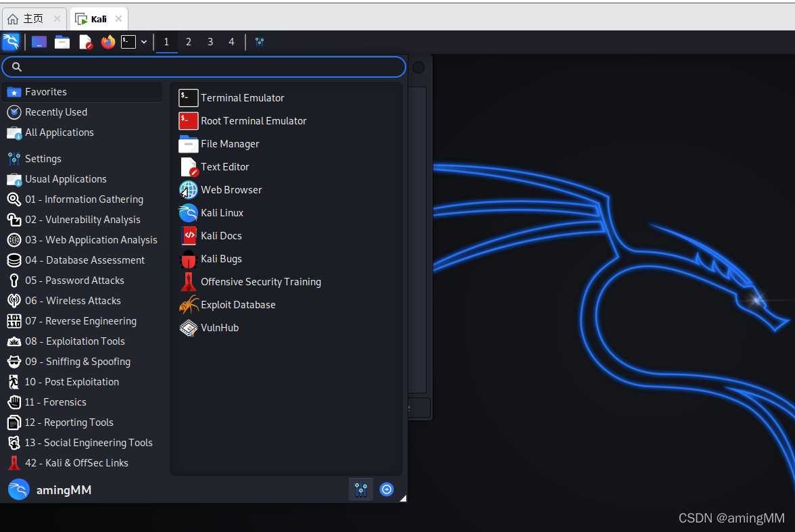The height and width of the screenshot is (532, 795).
Task: Open 05 - Password Attacks category
Action: click(x=82, y=281)
